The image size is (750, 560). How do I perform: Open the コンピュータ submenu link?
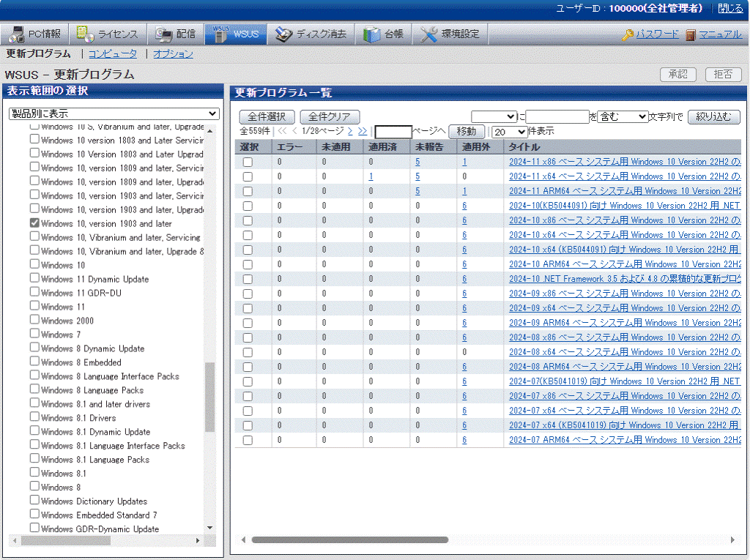click(113, 54)
